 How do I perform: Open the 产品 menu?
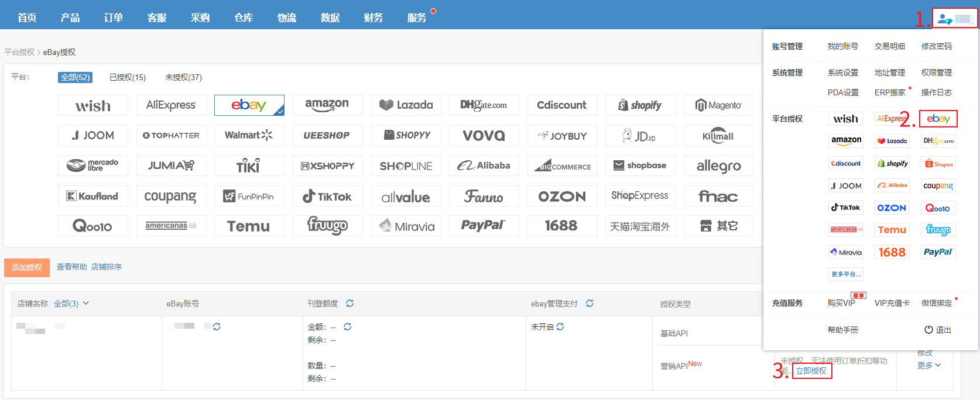tap(70, 18)
